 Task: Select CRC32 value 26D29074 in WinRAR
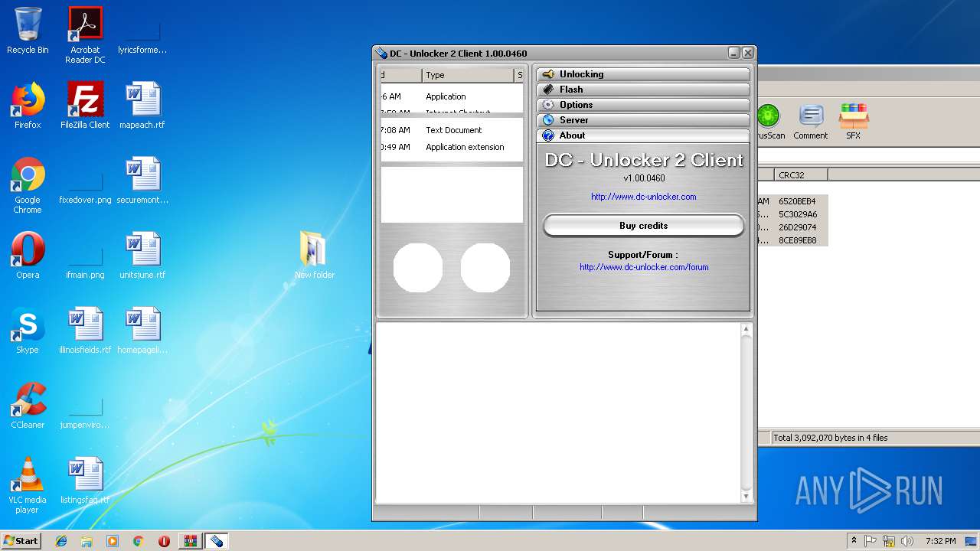[x=798, y=227]
